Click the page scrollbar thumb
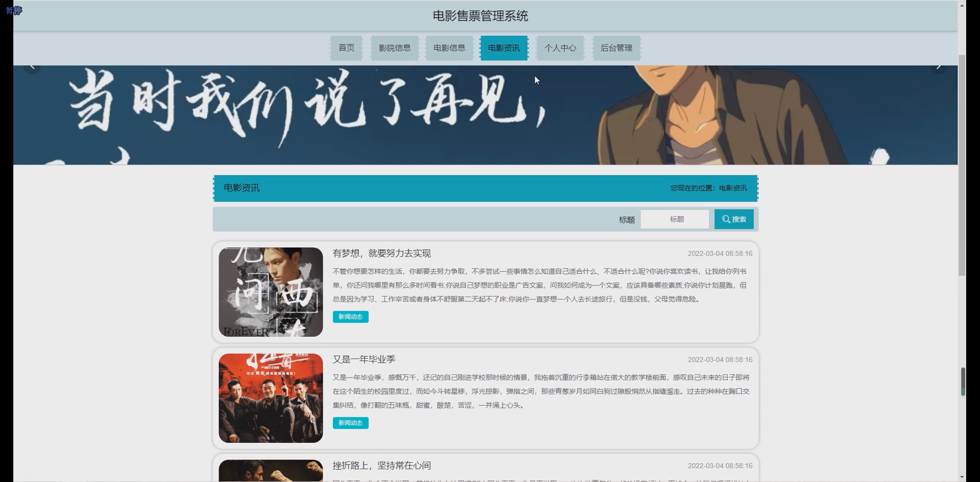This screenshot has width=980, height=482. 962,166
